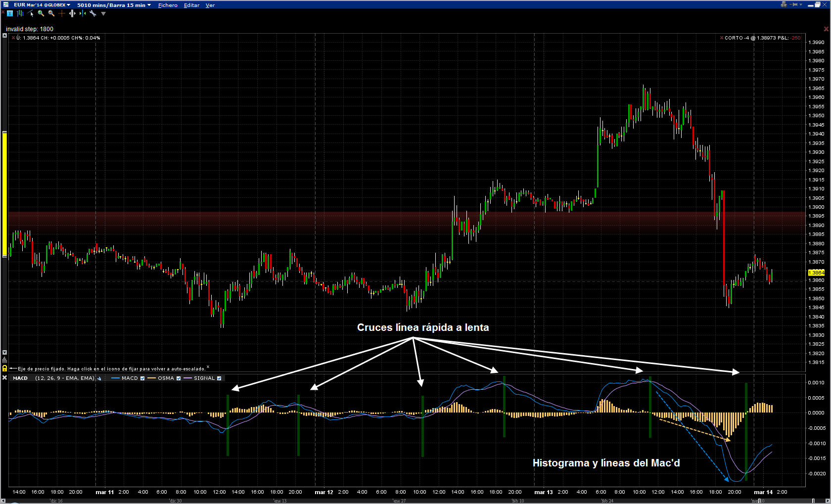Toggle the OSMA histogram checkbox
Viewport: 831px width, 504px height.
click(179, 378)
